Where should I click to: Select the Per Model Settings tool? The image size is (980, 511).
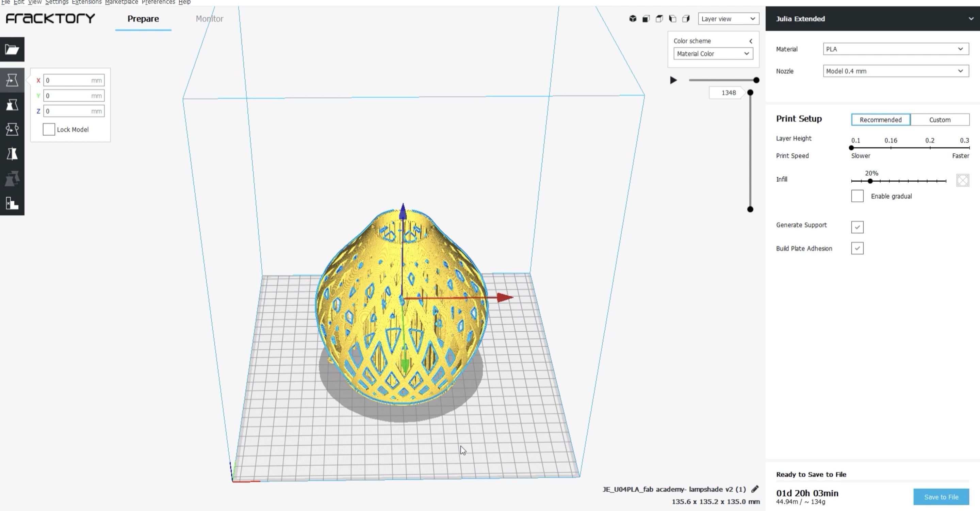pos(12,179)
